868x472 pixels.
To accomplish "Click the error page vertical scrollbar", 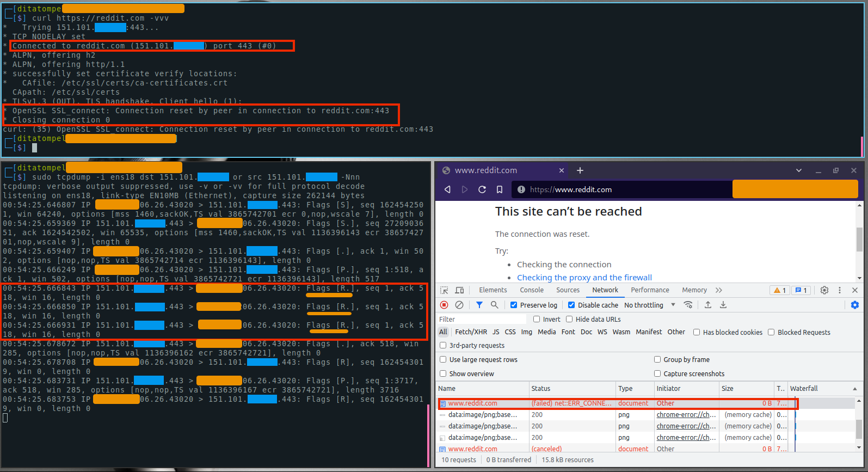I will 860,240.
